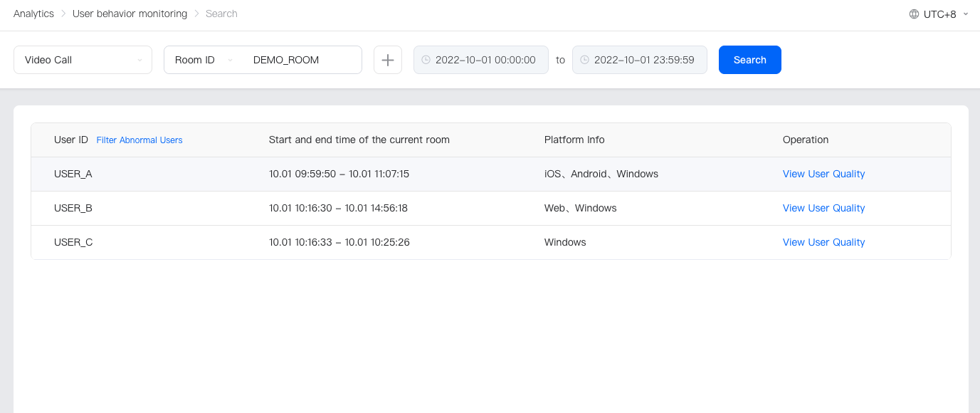The image size is (980, 413).
Task: Click the globe icon beside UTC+8
Action: click(x=914, y=14)
